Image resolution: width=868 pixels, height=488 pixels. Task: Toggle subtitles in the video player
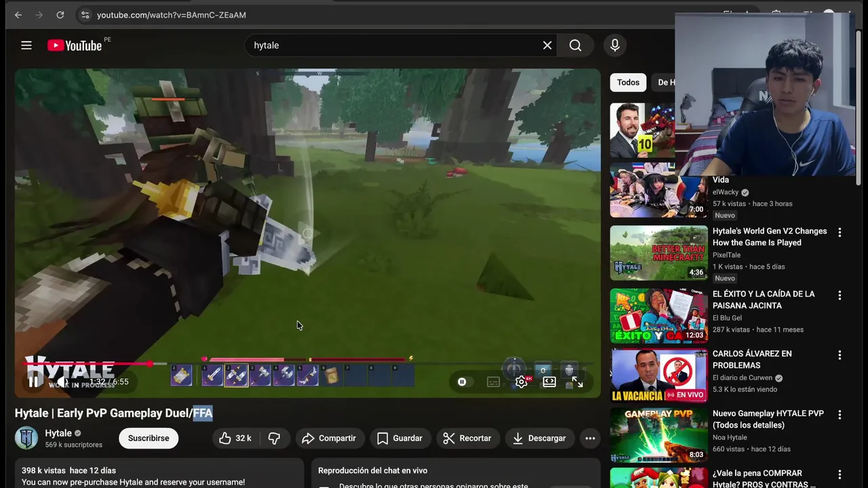(x=494, y=382)
